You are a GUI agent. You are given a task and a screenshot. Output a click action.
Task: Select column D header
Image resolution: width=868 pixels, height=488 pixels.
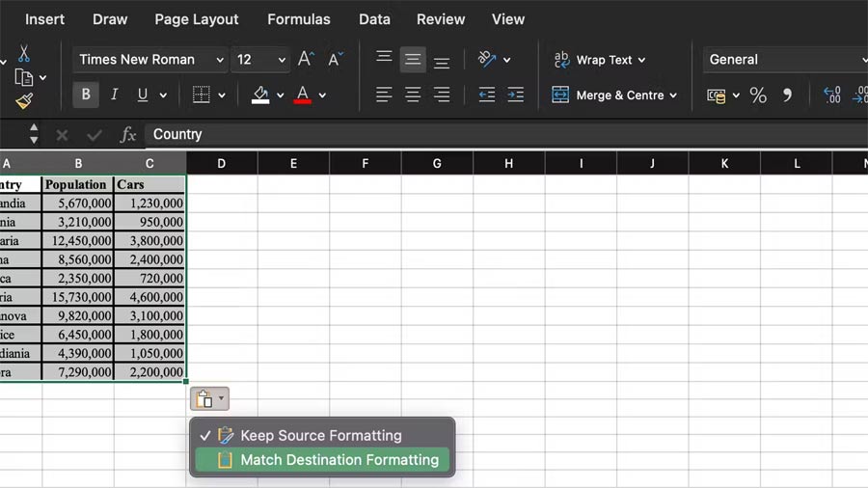[x=222, y=163]
